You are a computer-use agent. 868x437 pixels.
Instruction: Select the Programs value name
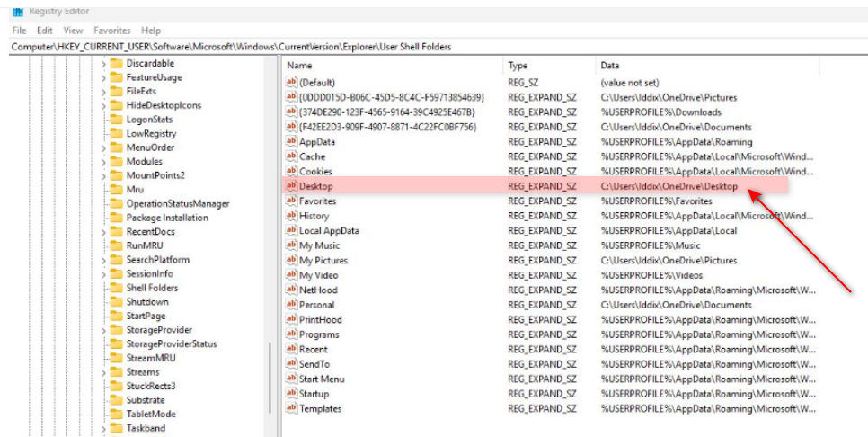pos(319,334)
